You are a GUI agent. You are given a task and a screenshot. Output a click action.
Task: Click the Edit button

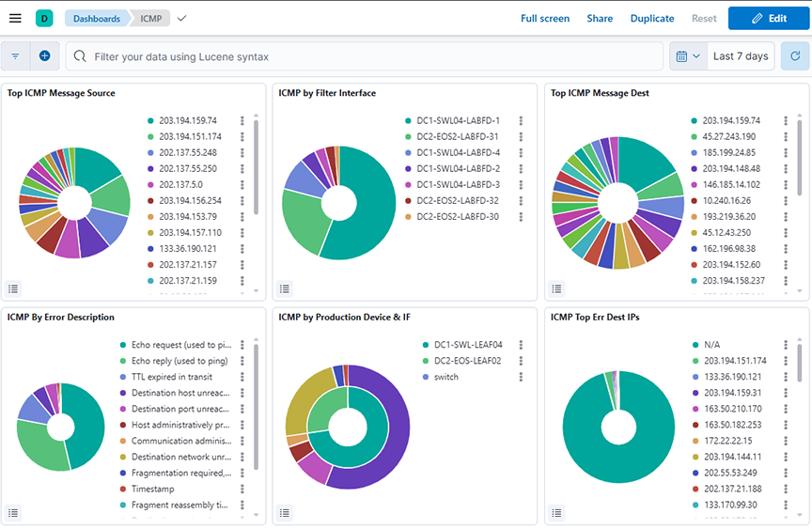pyautogui.click(x=769, y=18)
